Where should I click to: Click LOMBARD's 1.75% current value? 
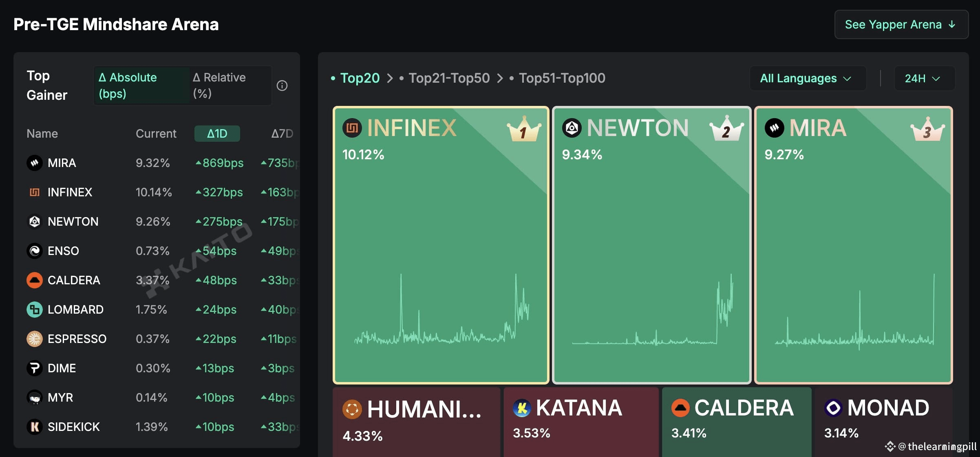151,310
